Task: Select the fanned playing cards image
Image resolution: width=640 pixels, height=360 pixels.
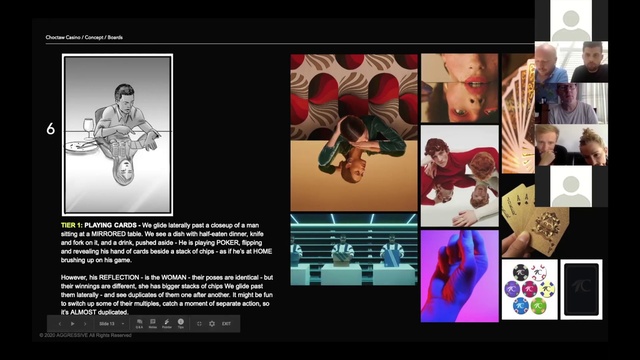Action: click(x=518, y=113)
